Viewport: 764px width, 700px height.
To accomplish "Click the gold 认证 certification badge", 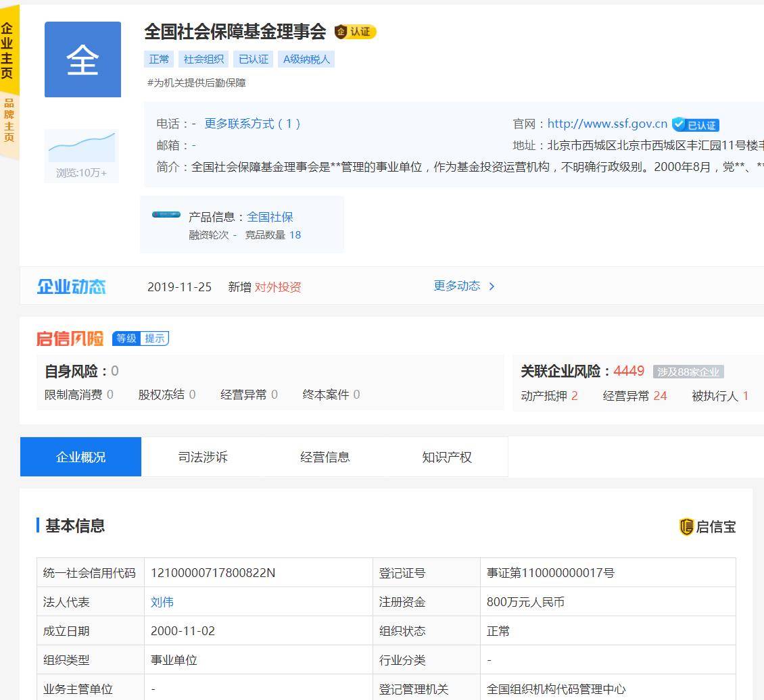I will click(x=355, y=32).
